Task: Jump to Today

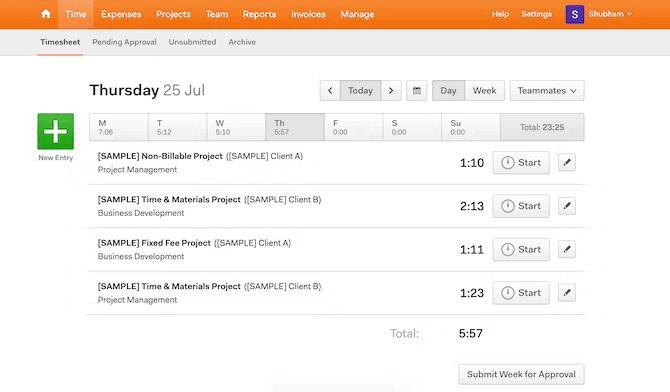Action: coord(360,91)
